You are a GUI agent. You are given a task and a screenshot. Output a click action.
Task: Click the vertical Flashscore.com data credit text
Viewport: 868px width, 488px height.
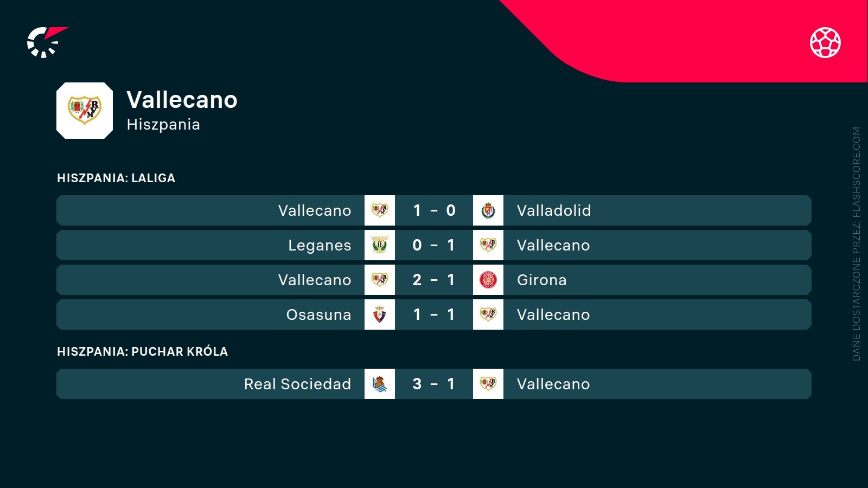(x=856, y=244)
